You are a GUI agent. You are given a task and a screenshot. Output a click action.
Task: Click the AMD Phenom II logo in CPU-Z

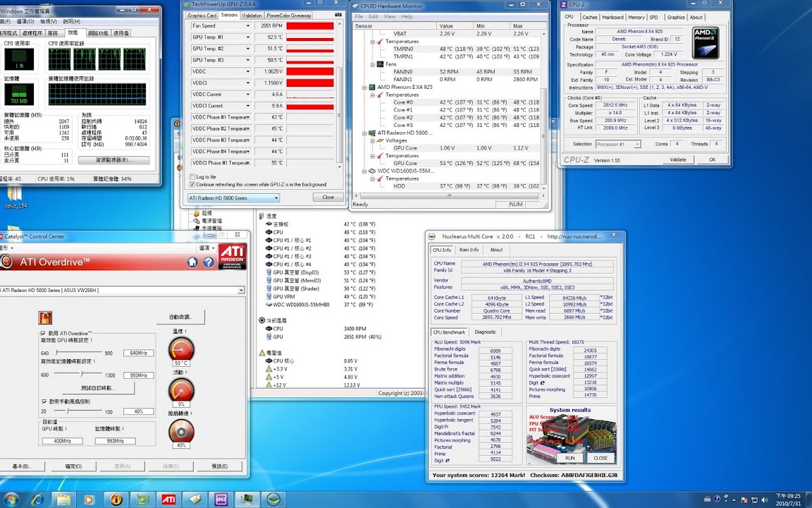(706, 42)
